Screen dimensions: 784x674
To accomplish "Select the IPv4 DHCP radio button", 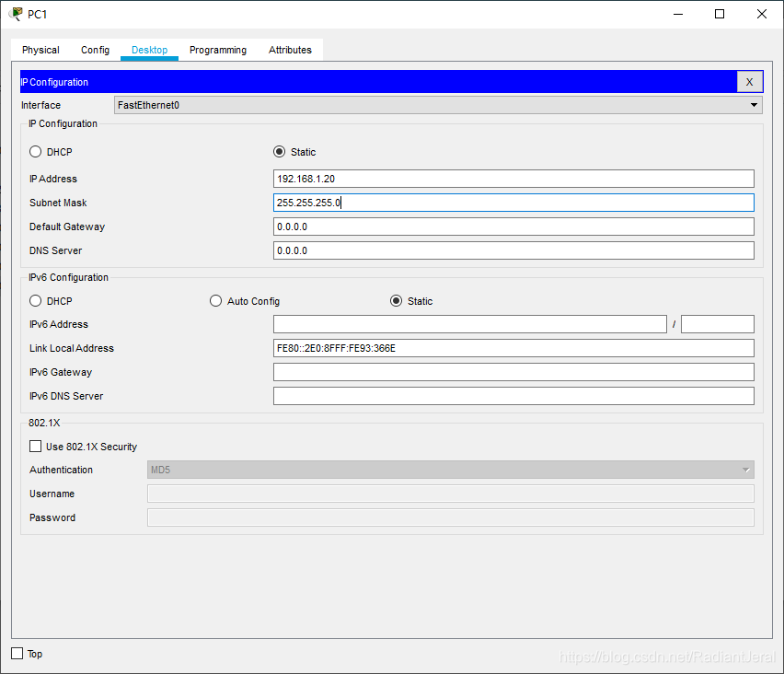I will tap(36, 152).
